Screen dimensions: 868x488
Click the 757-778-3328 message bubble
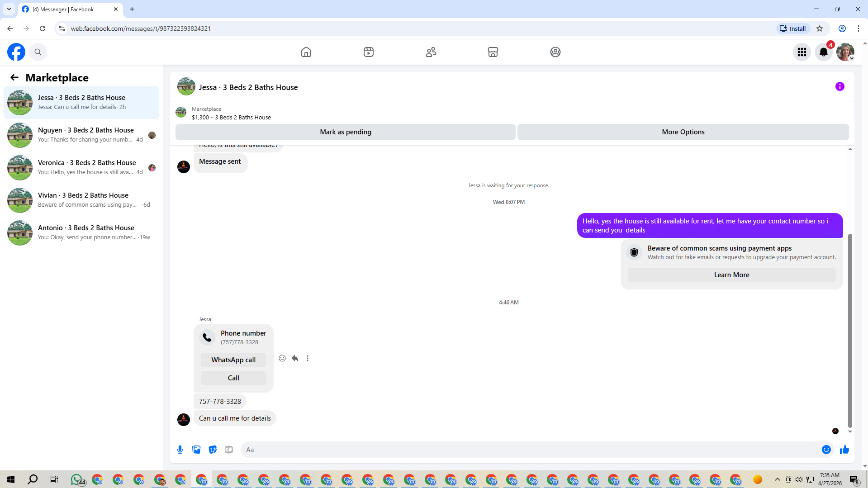(x=220, y=402)
